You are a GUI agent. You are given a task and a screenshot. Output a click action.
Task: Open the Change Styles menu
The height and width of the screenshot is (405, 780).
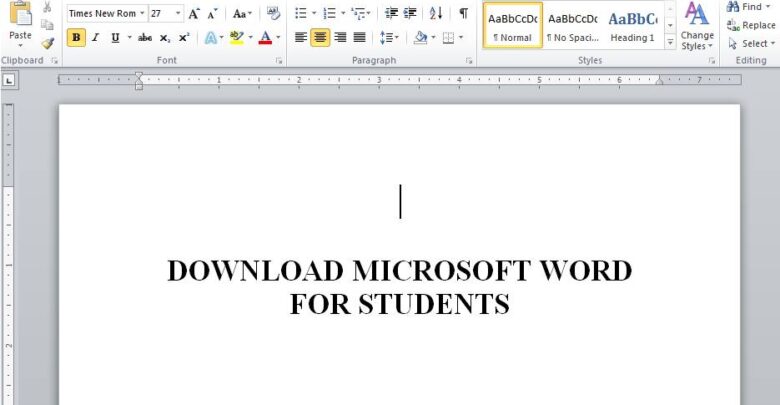[x=697, y=26]
